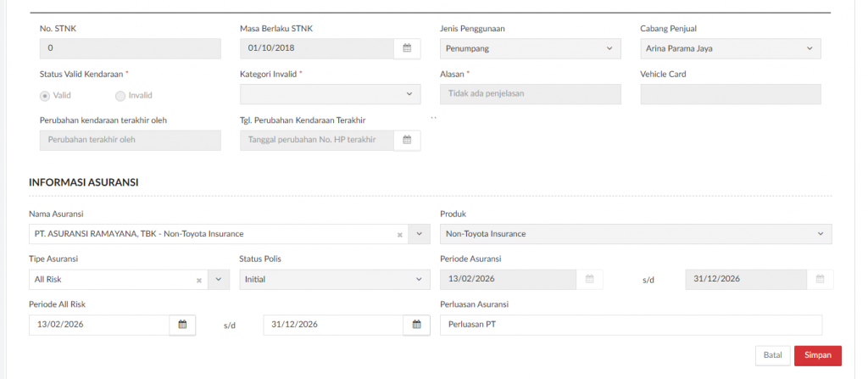Clear the Nama Asuransi selection with x
Screen dimensions: 868x379
(399, 234)
